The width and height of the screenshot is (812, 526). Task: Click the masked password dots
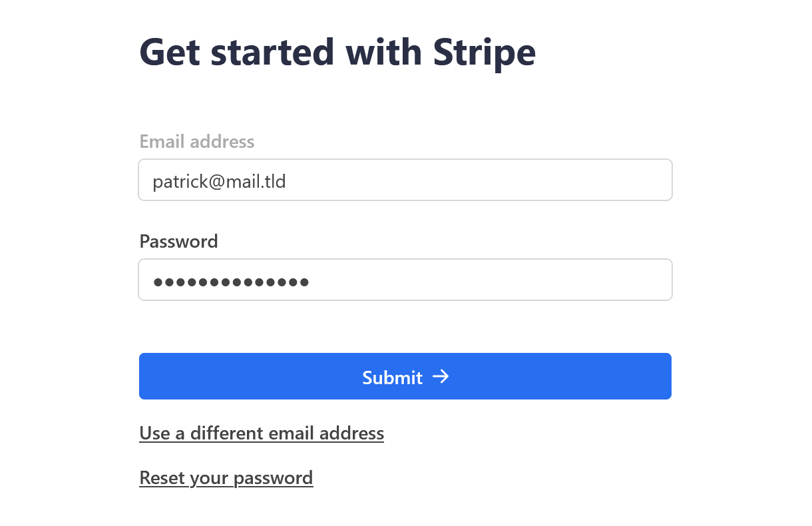(231, 282)
